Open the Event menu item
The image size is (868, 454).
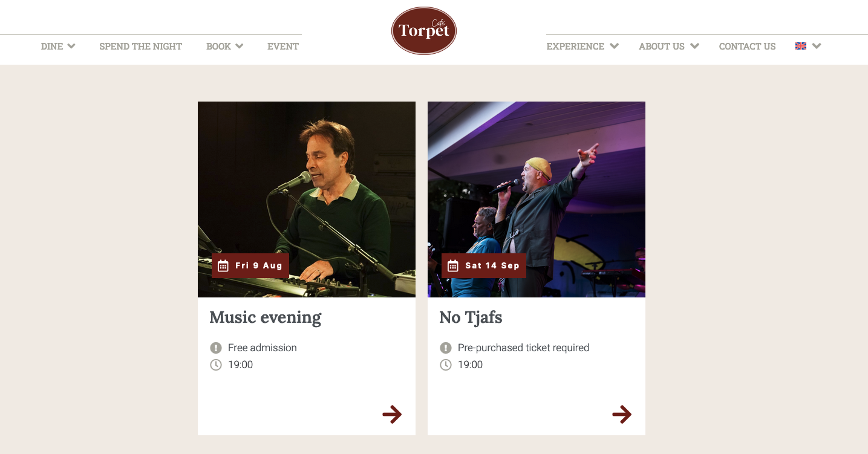point(283,46)
